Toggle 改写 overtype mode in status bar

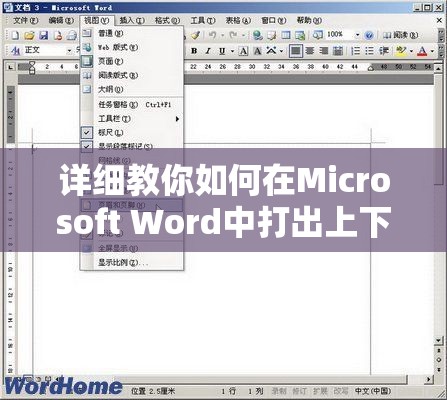tap(341, 391)
